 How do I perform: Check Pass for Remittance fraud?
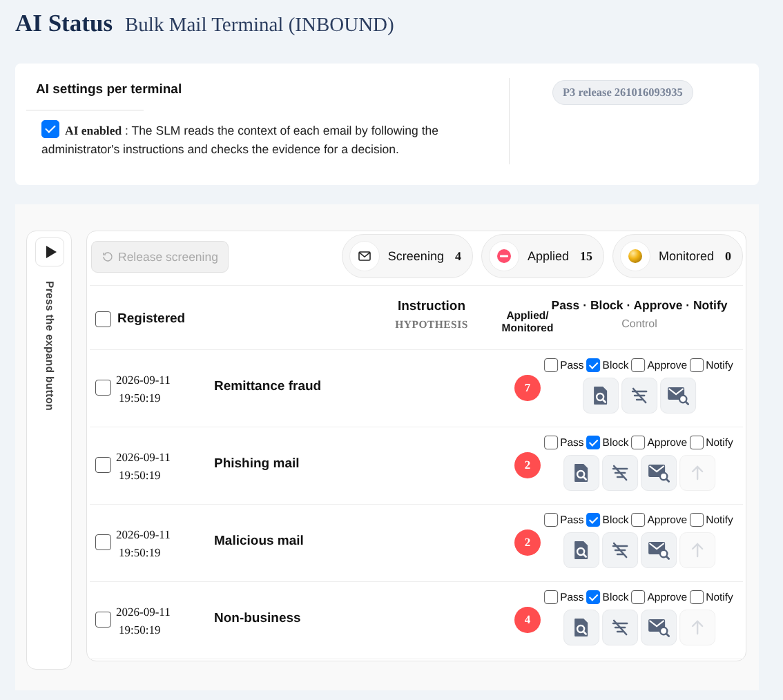click(551, 365)
